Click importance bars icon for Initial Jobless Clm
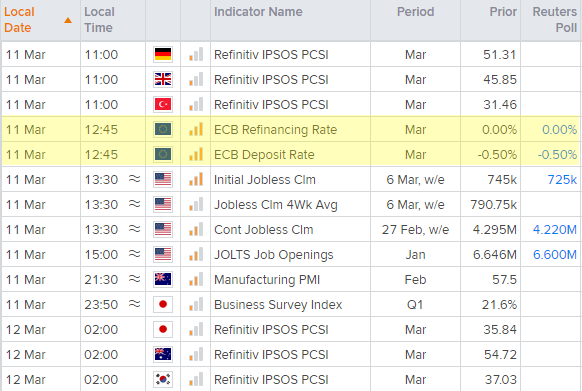The image size is (582, 391). [196, 179]
